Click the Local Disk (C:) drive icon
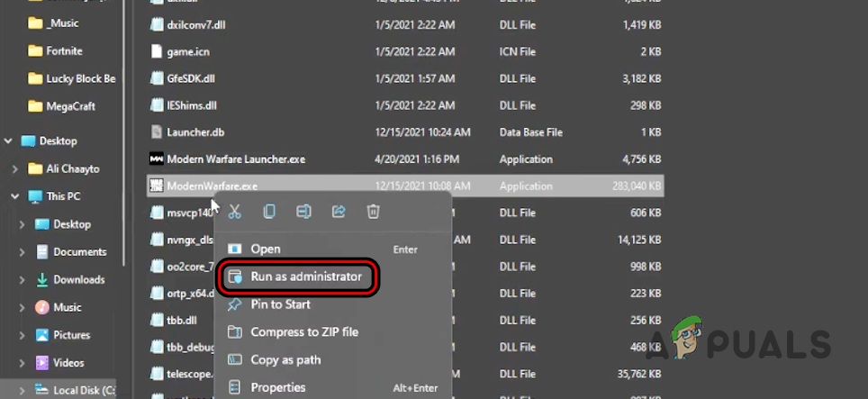 point(42,390)
